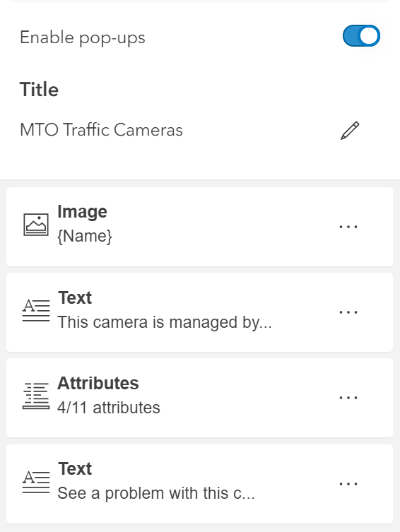Select the text icon beside 'See a problem'
Image resolution: width=400 pixels, height=532 pixels.
(36, 482)
